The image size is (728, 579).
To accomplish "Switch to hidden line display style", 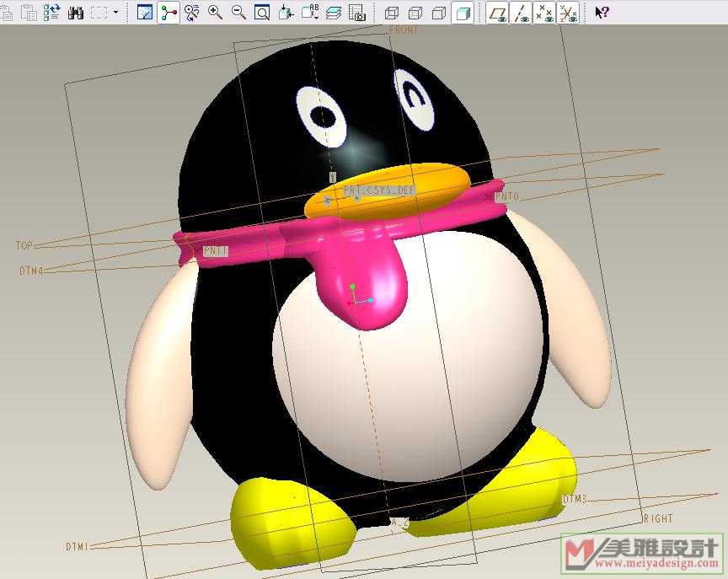I will 415,13.
